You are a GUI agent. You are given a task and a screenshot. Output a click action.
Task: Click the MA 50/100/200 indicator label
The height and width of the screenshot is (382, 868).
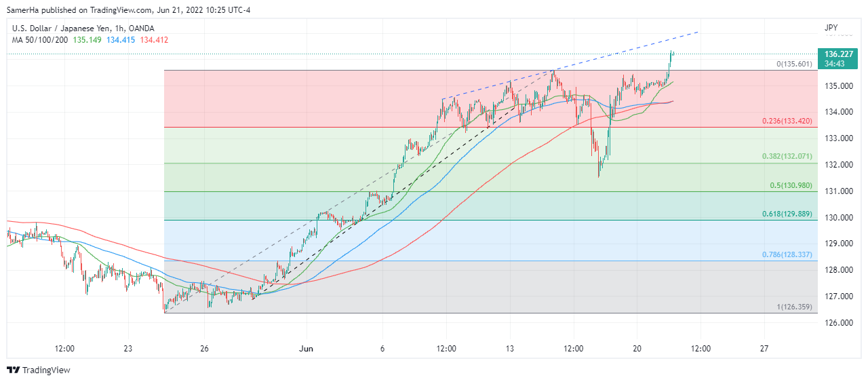tap(38, 40)
